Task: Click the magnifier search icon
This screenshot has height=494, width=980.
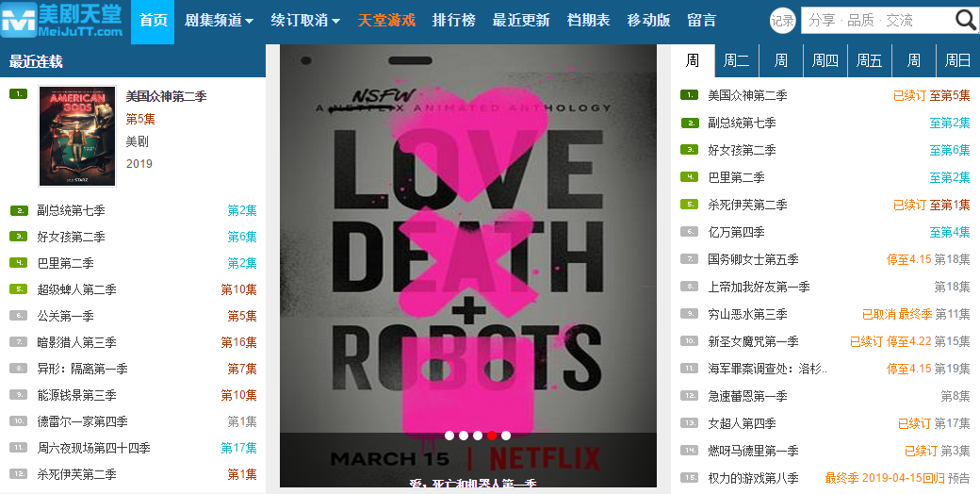Action: pos(966,21)
